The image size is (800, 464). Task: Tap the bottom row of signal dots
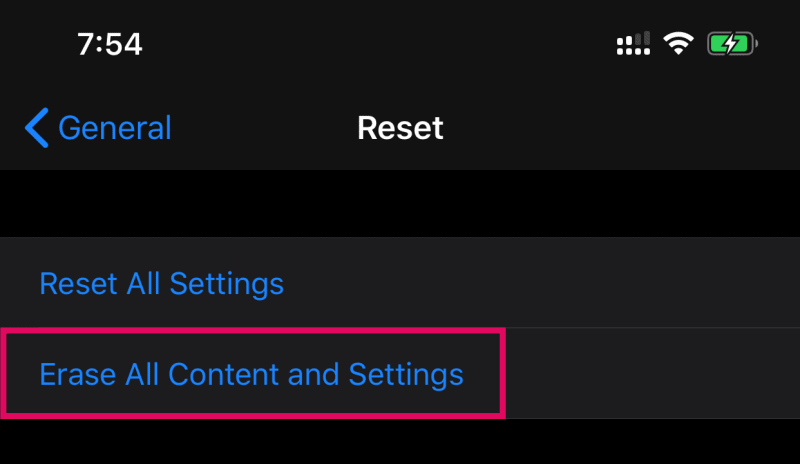[x=633, y=52]
